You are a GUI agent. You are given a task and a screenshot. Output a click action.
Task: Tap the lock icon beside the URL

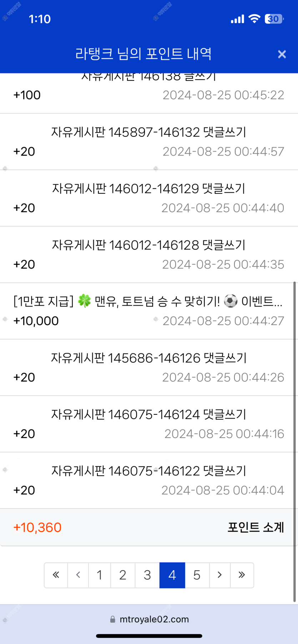[113, 619]
